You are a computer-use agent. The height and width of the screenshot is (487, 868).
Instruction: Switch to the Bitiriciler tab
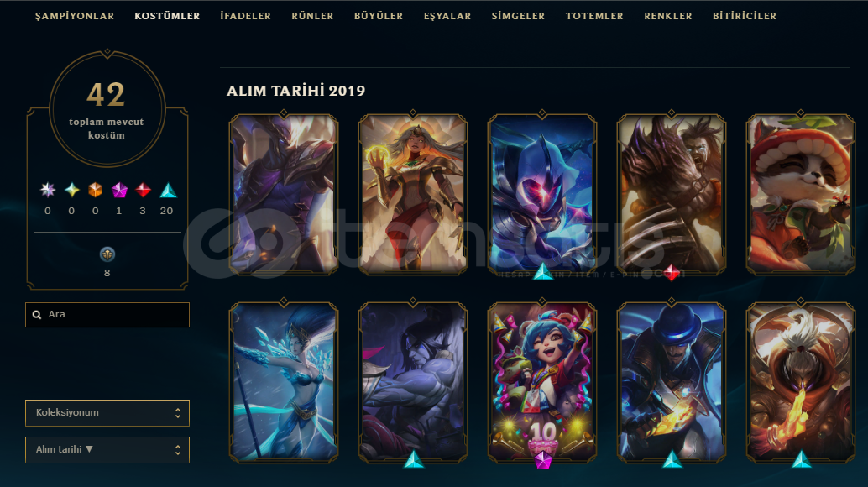(744, 16)
